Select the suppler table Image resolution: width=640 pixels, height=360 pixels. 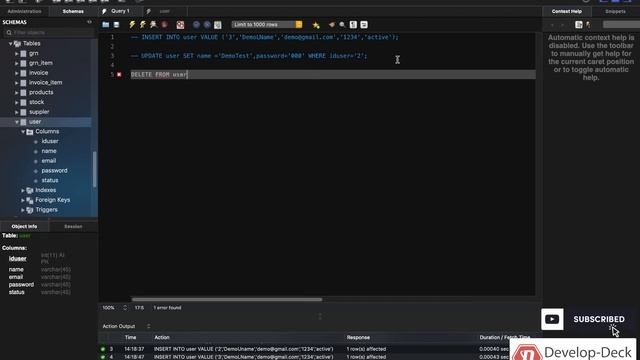[x=39, y=112]
